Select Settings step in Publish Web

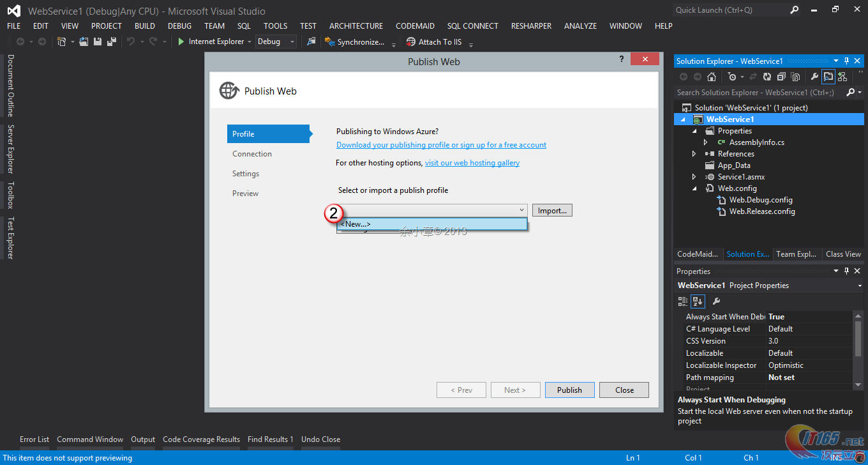tap(246, 174)
